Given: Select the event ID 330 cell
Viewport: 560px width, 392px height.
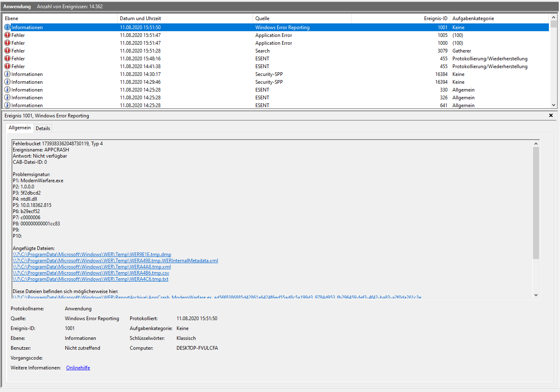Looking at the screenshot, I should (x=444, y=89).
